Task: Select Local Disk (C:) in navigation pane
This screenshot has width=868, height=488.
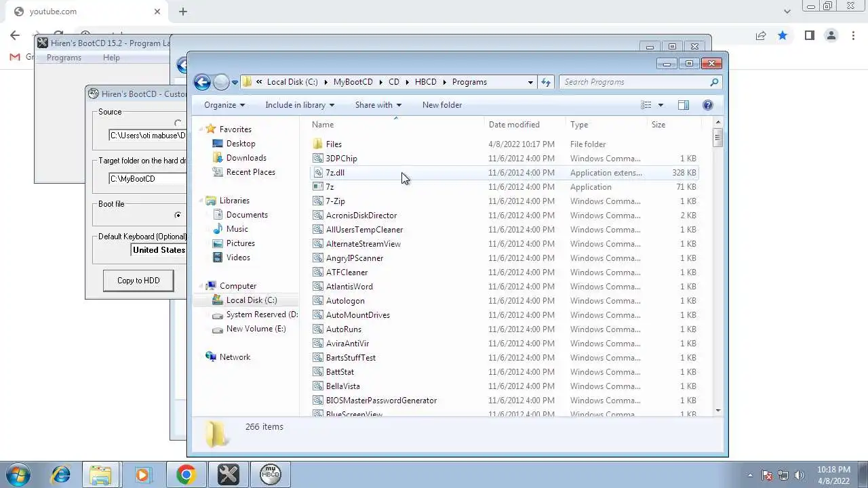Action: (x=251, y=300)
